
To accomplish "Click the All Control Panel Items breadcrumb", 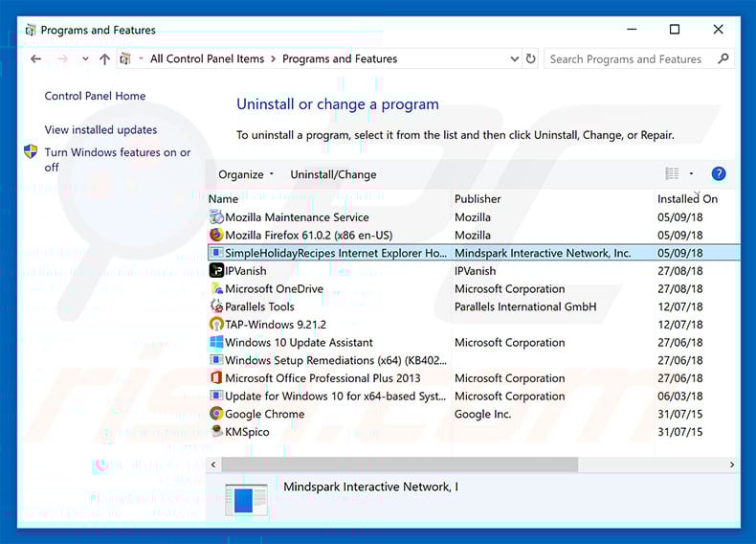I will 207,59.
